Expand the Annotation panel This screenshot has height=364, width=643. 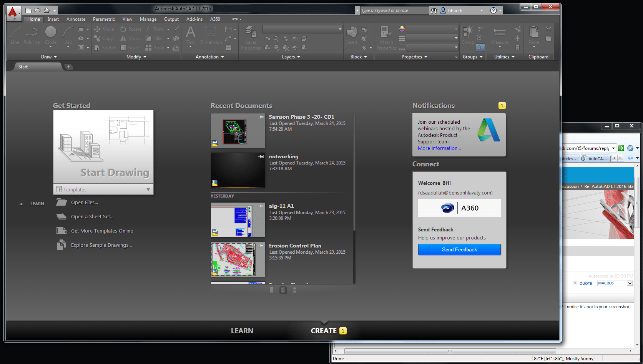pyautogui.click(x=210, y=57)
